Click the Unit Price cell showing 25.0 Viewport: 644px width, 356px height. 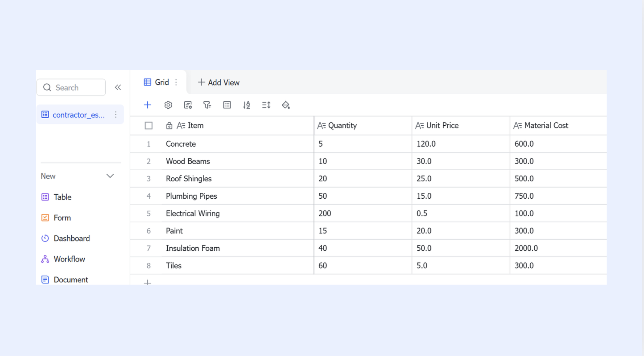461,179
